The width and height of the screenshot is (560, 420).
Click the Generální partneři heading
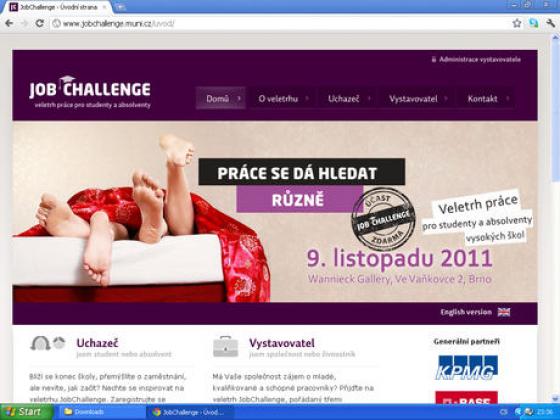pos(466,341)
